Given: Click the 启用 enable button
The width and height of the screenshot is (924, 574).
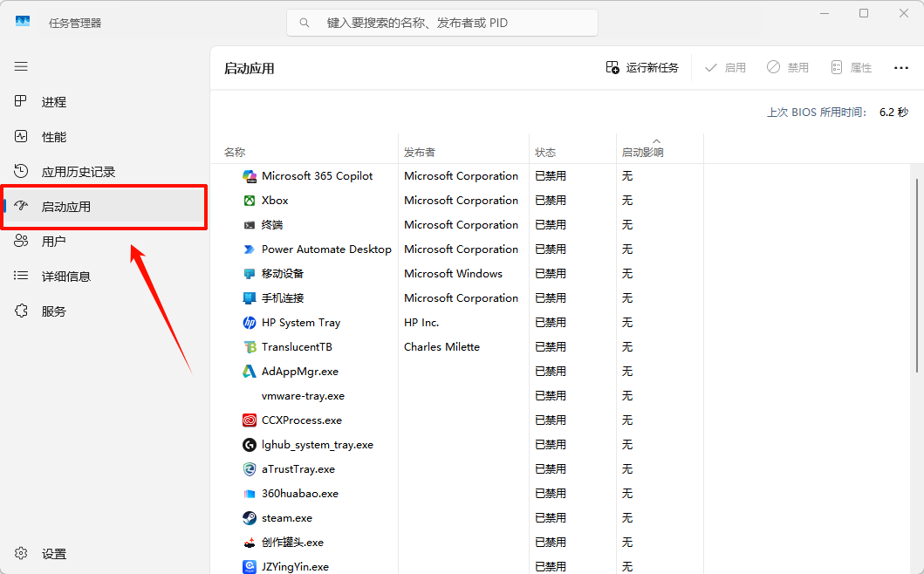Looking at the screenshot, I should coord(725,68).
